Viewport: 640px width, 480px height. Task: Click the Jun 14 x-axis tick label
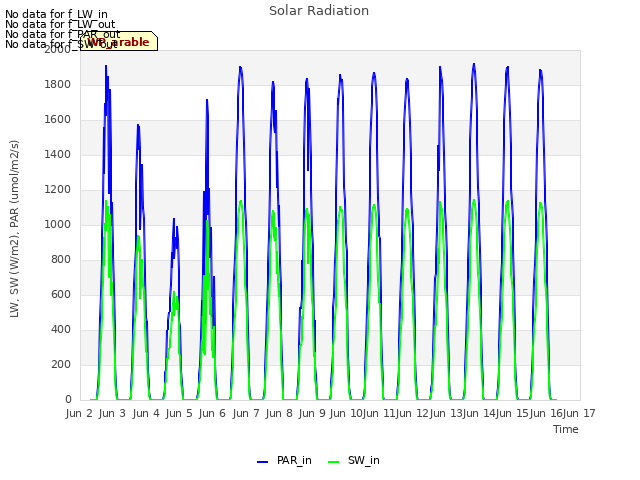[x=479, y=413]
